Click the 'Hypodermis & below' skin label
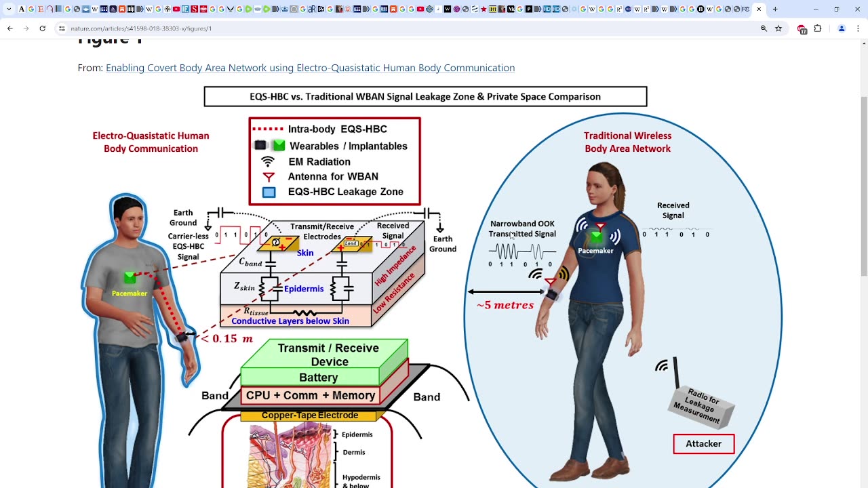The height and width of the screenshot is (488, 868). coord(361,481)
